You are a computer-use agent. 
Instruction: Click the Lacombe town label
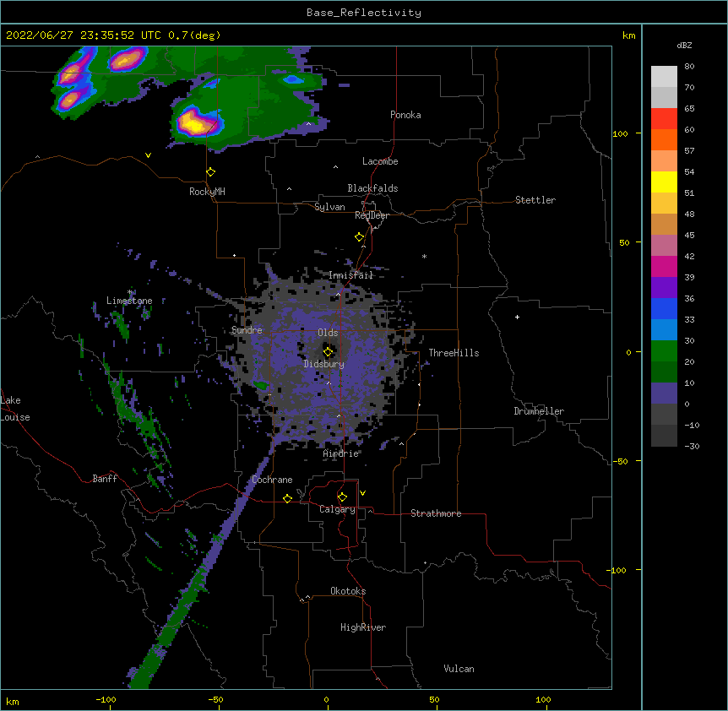380,161
